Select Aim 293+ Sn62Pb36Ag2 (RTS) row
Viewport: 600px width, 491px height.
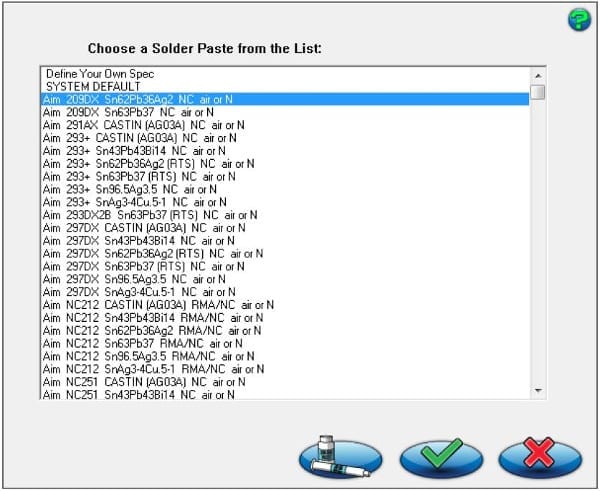click(285, 164)
